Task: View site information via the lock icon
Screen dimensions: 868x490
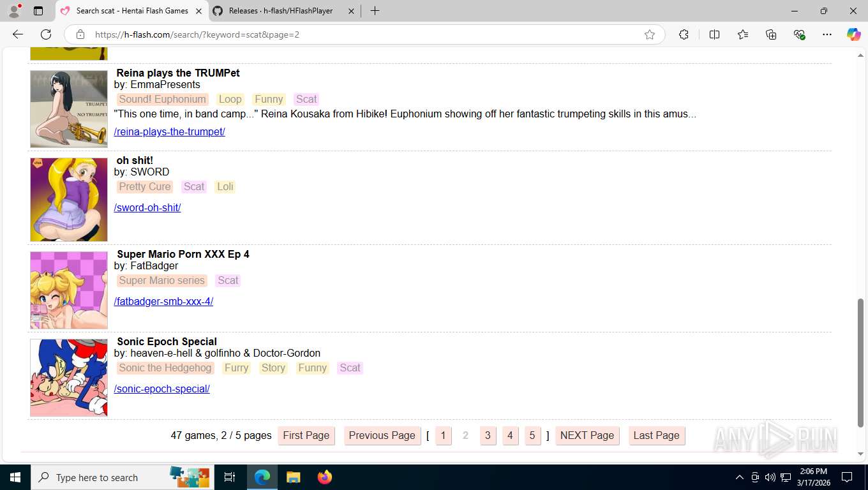Action: 80,34
